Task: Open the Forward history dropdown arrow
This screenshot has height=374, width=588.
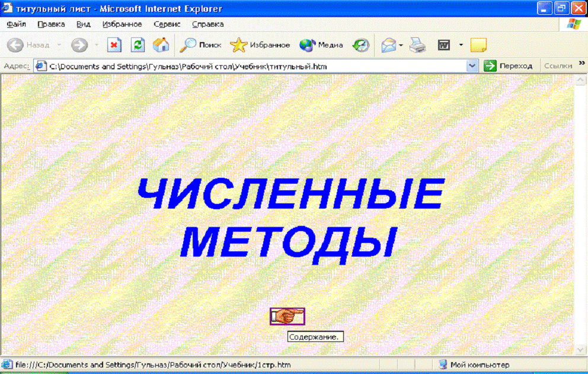Action: (x=97, y=45)
